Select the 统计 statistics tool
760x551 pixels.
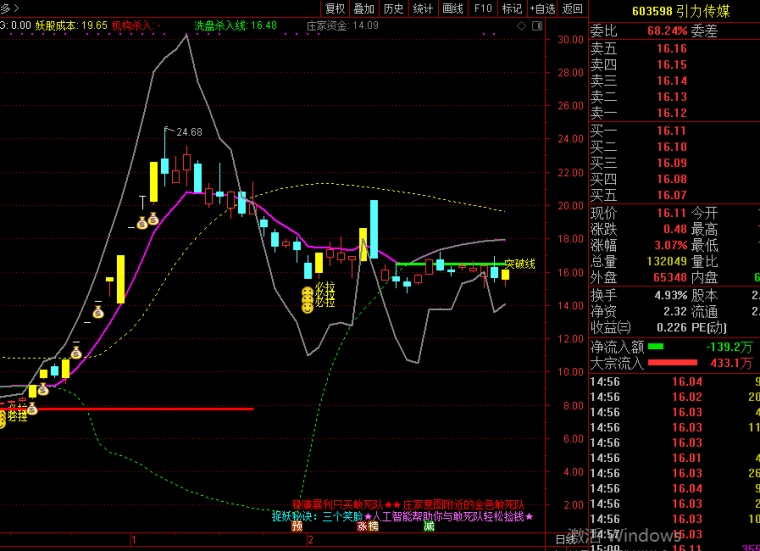[423, 8]
